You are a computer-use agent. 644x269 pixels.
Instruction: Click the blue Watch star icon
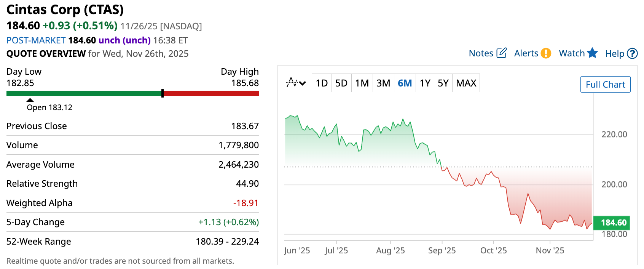pos(592,53)
